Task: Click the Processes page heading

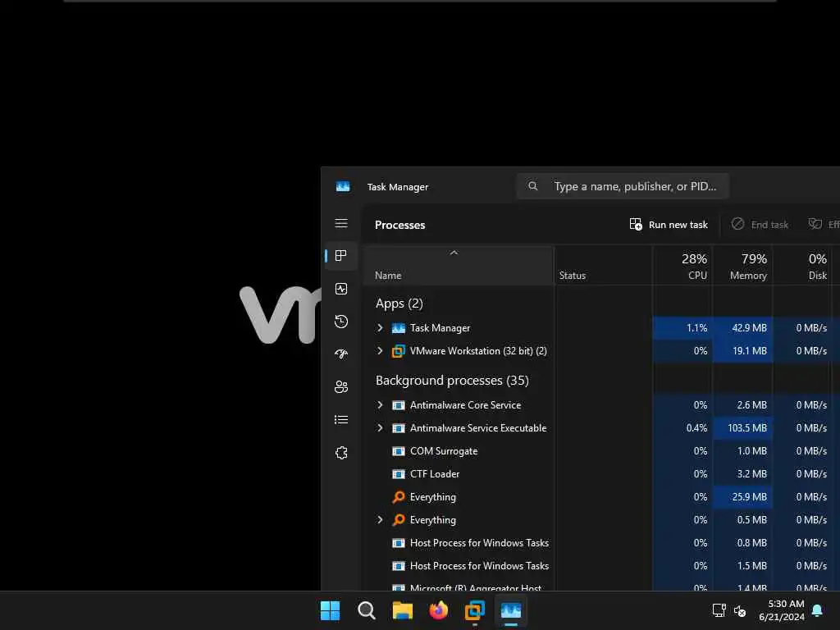Action: coord(399,225)
